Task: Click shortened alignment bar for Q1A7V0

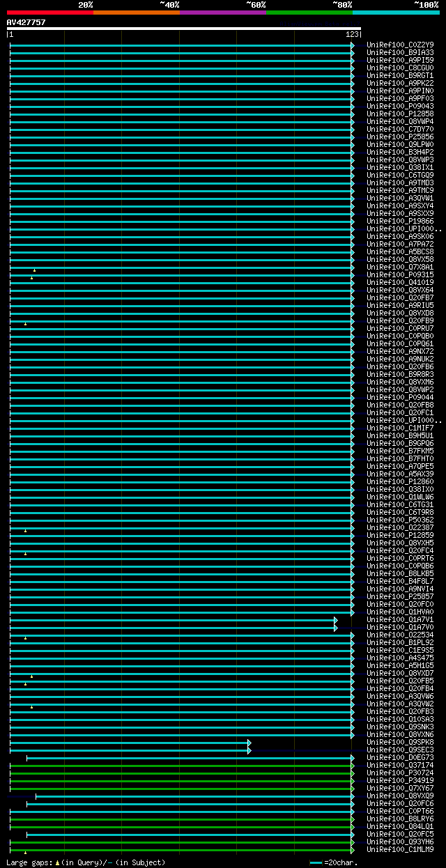Action: tap(174, 628)
